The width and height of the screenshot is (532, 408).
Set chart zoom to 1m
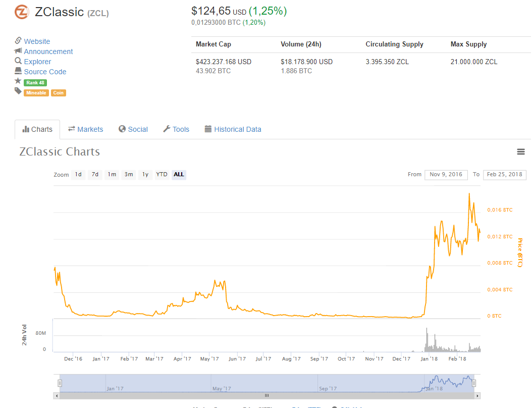point(112,175)
